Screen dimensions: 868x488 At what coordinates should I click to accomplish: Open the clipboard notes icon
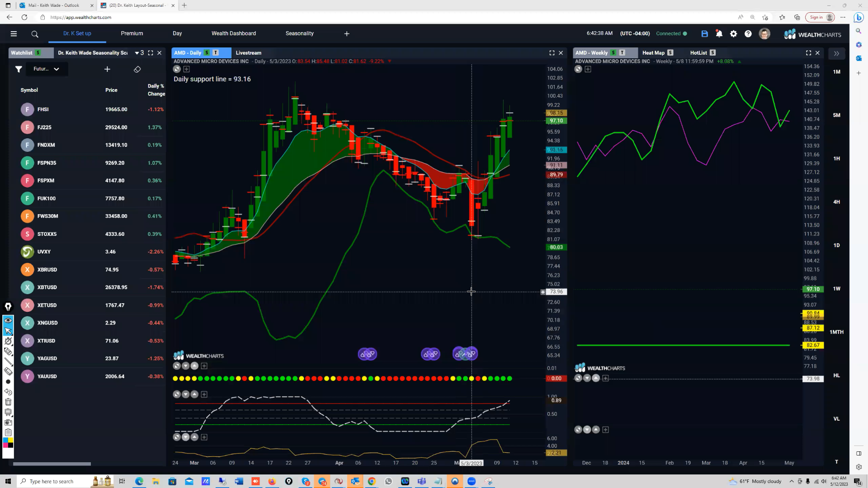[8, 432]
